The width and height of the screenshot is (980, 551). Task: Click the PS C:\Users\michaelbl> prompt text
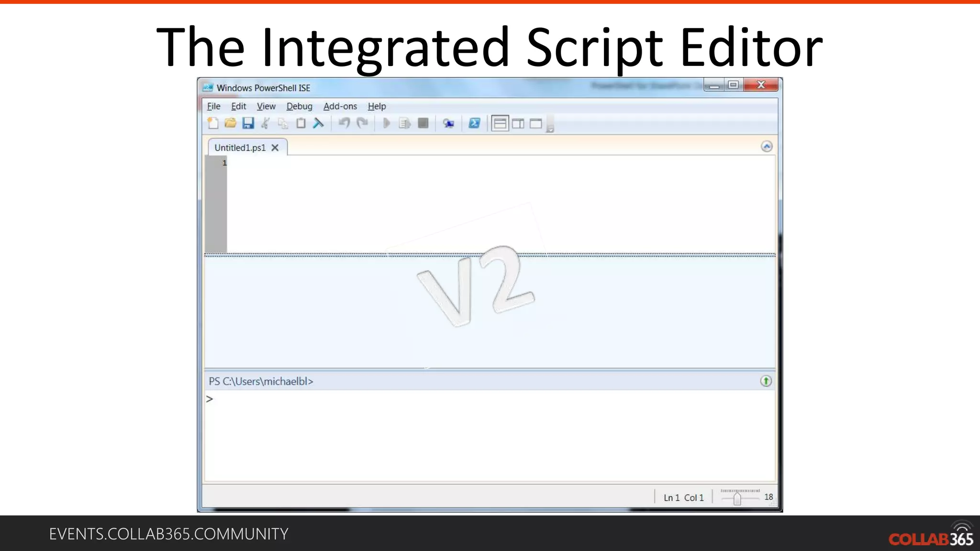(x=261, y=381)
